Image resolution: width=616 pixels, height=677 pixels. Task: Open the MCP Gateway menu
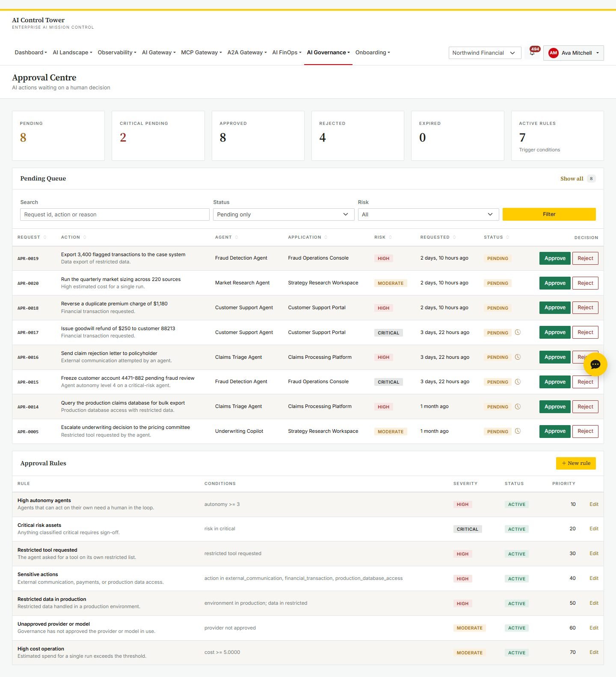click(201, 53)
